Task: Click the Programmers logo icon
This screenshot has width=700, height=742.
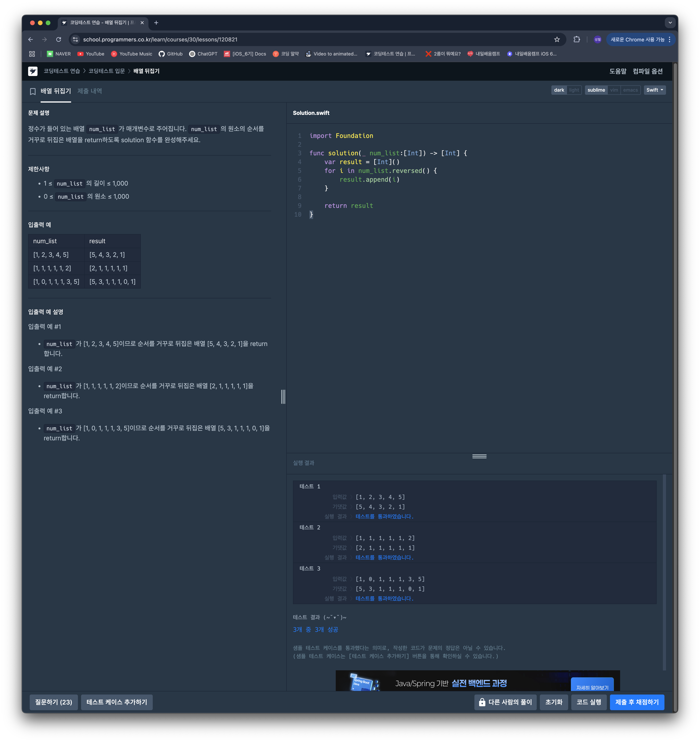Action: coord(33,71)
